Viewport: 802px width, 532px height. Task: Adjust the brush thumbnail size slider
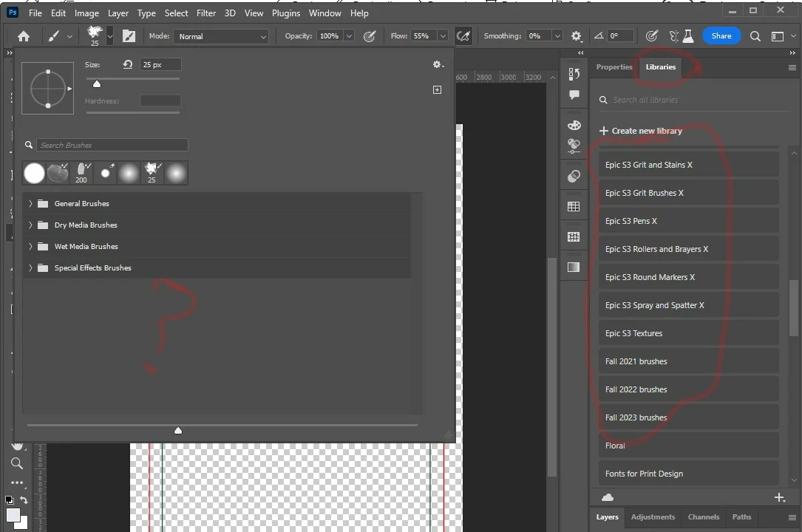[178, 430]
